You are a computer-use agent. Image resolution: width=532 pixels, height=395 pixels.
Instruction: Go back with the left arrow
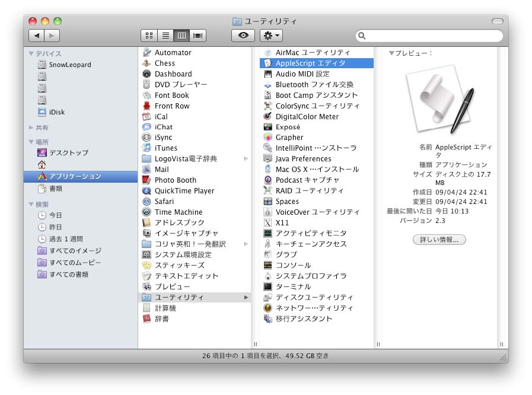click(x=37, y=36)
